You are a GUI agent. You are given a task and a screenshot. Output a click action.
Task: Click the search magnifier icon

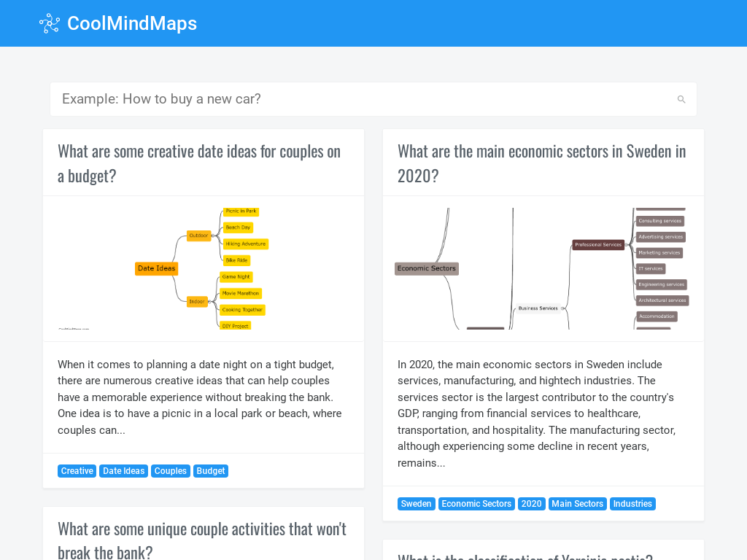click(681, 99)
